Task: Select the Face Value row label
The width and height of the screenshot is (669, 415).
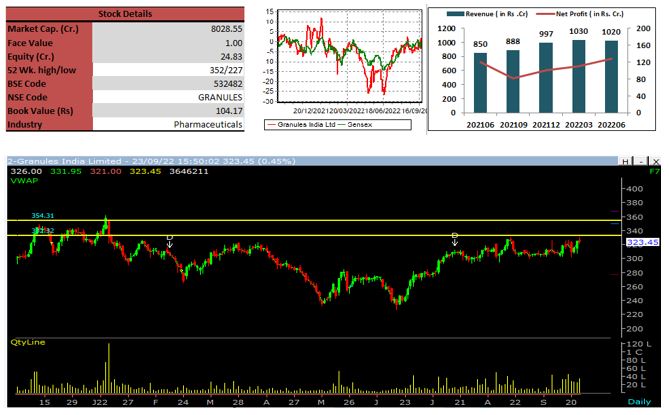Action: pos(30,43)
